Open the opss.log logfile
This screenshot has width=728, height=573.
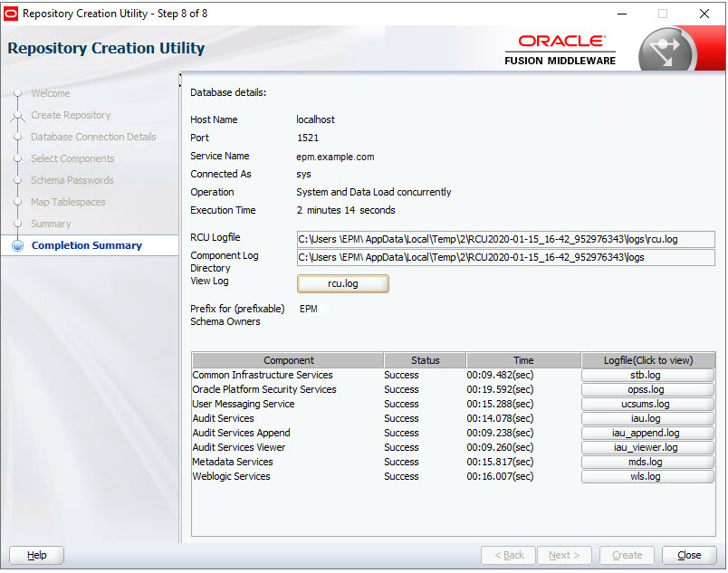[x=647, y=389]
